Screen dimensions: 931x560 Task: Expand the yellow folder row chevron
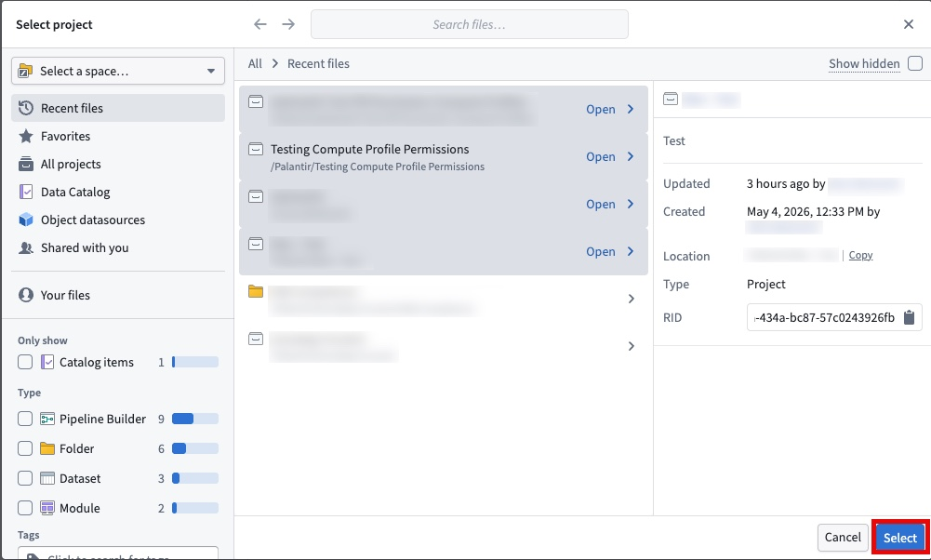point(632,299)
